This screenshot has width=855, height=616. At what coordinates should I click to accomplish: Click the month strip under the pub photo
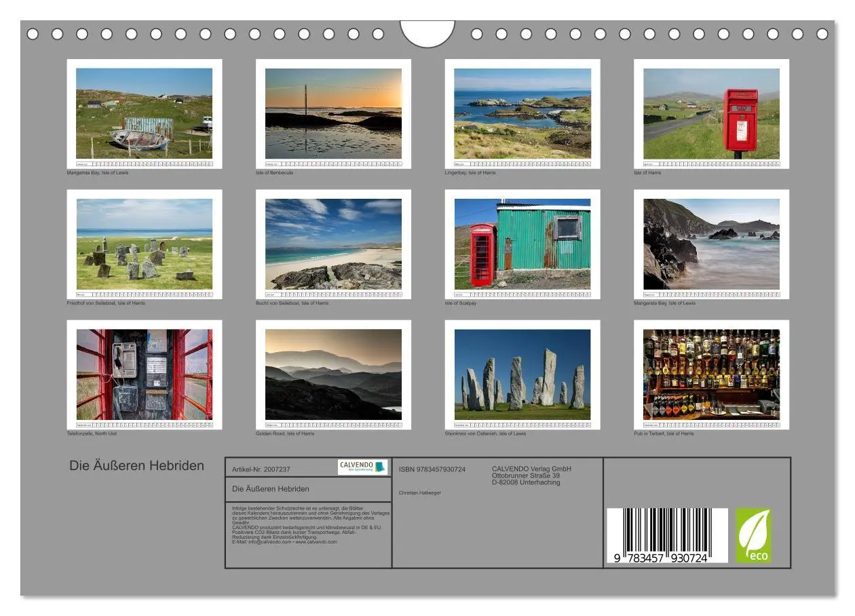point(712,425)
